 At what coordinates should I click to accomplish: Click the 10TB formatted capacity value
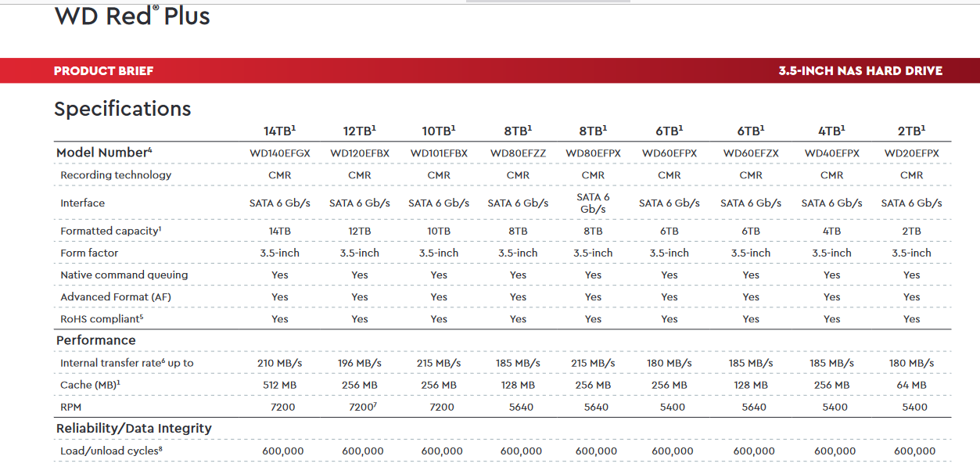click(x=439, y=232)
